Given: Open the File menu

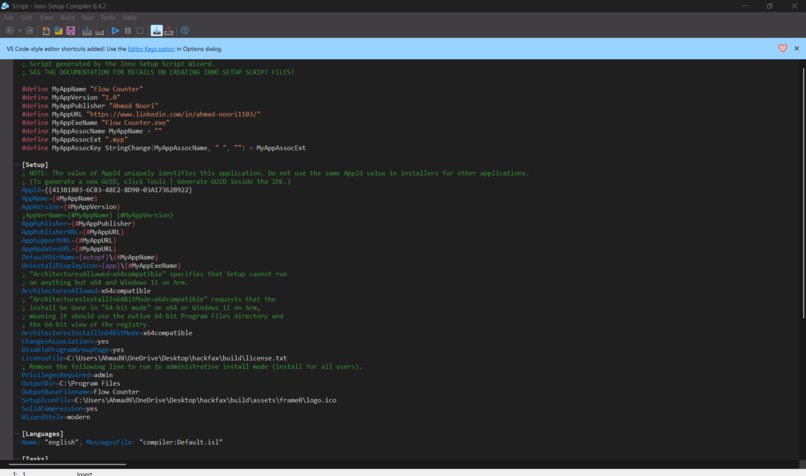Looking at the screenshot, I should (9, 17).
